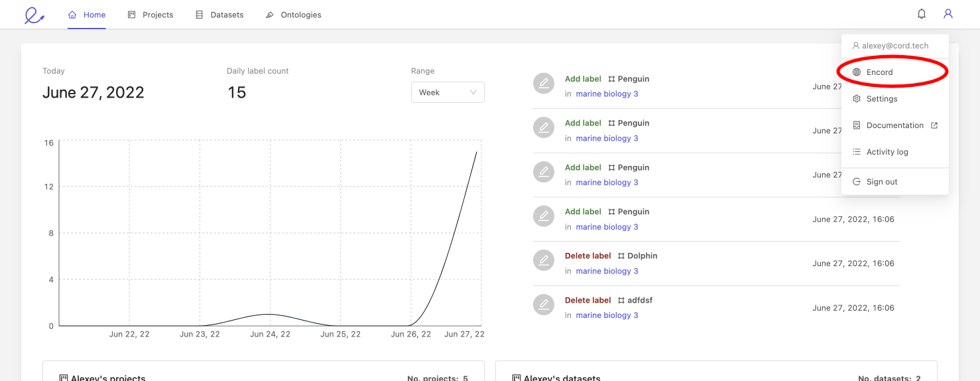Click the Delete label Dolphin activity text
Screen dimensions: 980x381
tap(611, 256)
